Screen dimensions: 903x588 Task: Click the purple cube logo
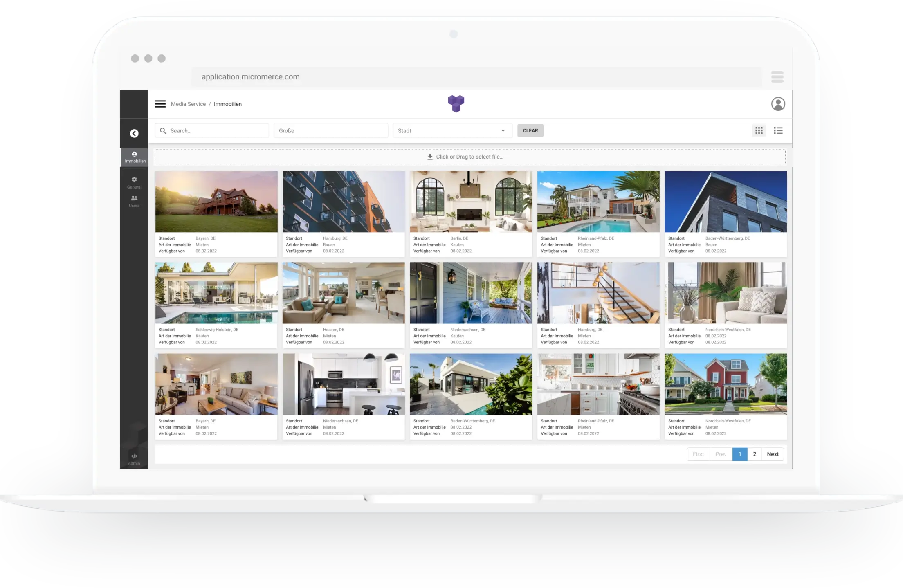tap(456, 103)
